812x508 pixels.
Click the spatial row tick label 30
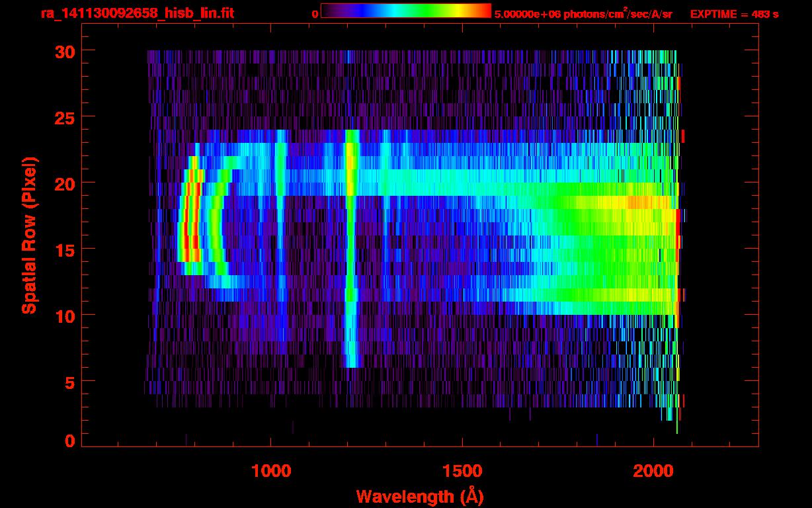point(65,51)
